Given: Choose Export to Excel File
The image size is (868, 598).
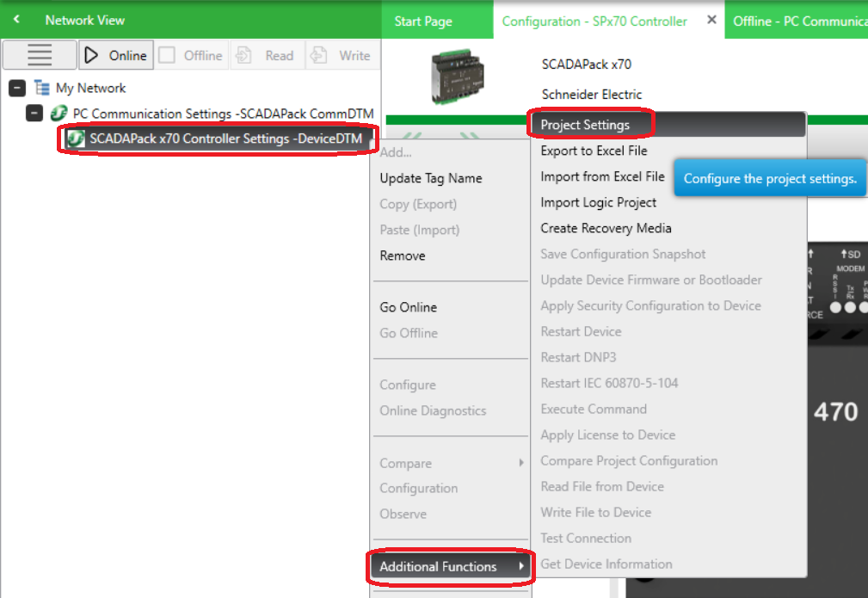Looking at the screenshot, I should coord(668,151).
